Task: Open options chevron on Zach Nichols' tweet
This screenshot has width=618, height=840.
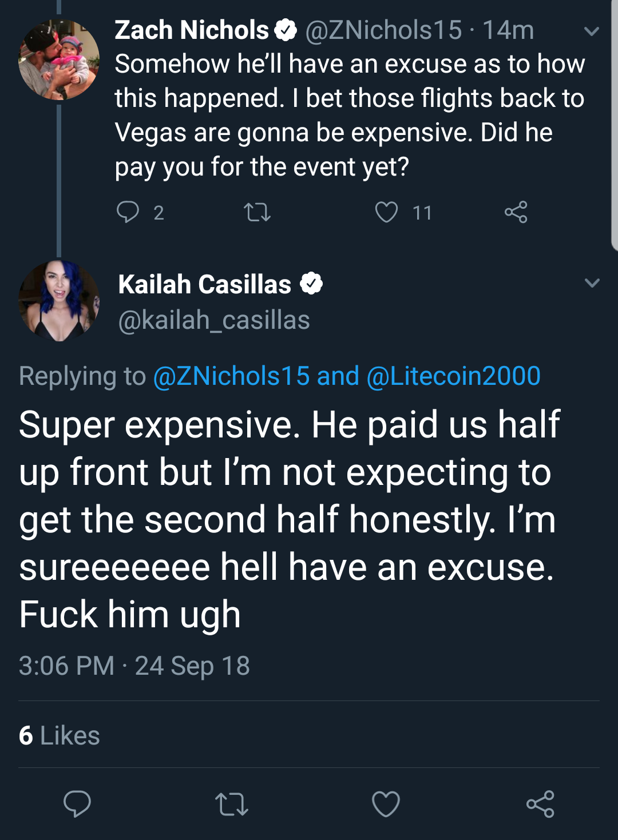Action: 592,31
